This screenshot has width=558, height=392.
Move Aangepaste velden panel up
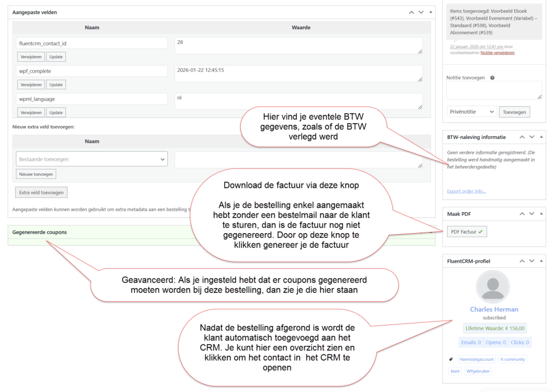tap(411, 12)
